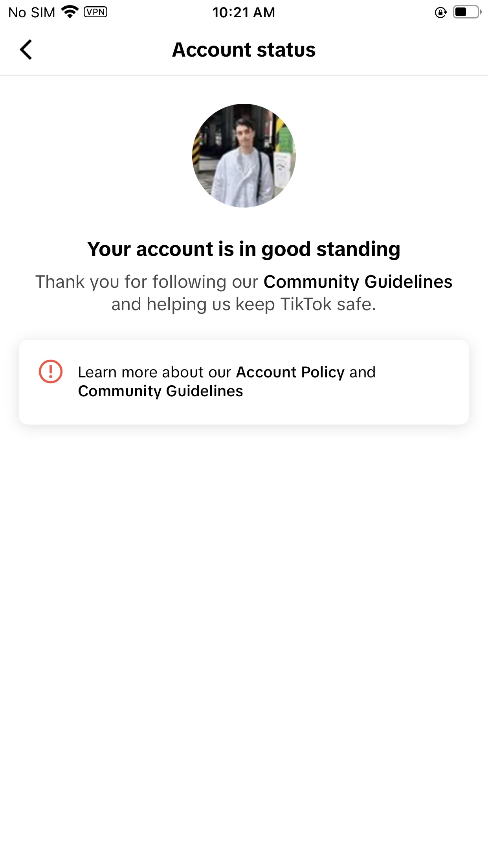This screenshot has width=488, height=868.
Task: Open Community Guidelines link inside info card
Action: point(161,391)
